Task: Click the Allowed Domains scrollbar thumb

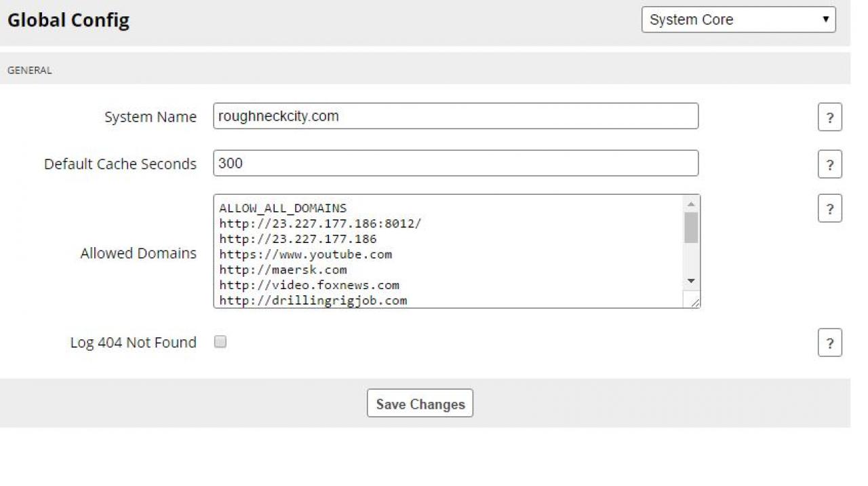Action: tap(691, 227)
